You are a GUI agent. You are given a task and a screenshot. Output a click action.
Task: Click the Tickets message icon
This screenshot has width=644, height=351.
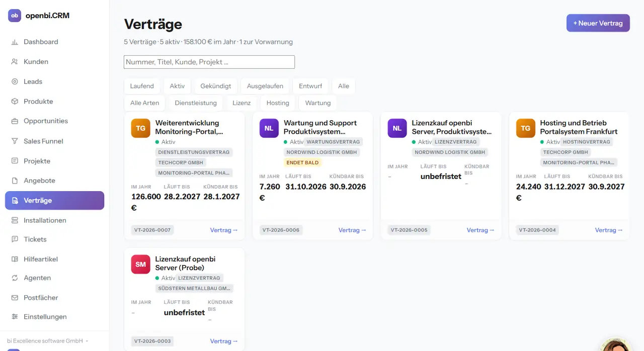(15, 239)
